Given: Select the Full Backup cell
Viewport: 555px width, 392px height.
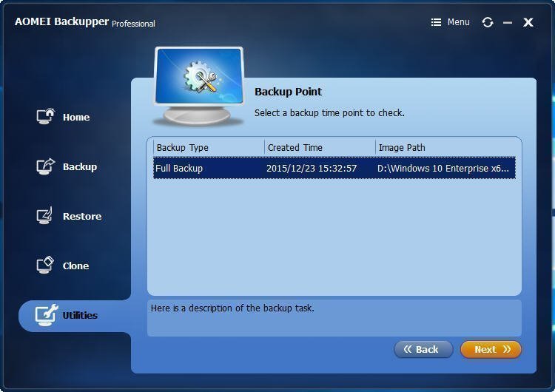Looking at the screenshot, I should pos(179,168).
